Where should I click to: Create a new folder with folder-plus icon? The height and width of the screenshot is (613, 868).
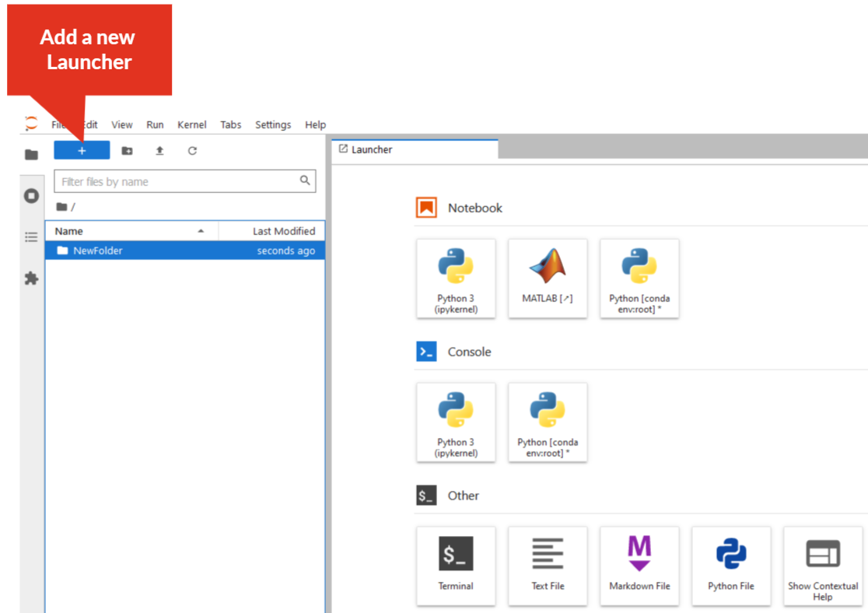click(x=127, y=151)
